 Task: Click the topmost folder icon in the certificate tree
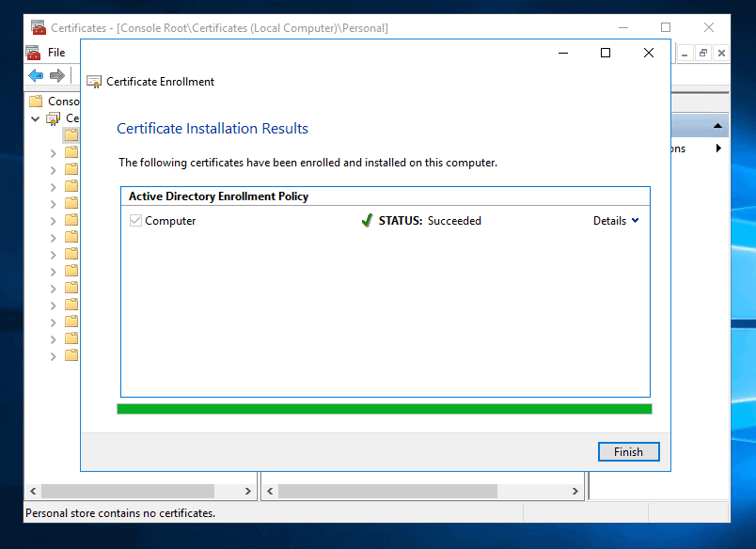71,134
